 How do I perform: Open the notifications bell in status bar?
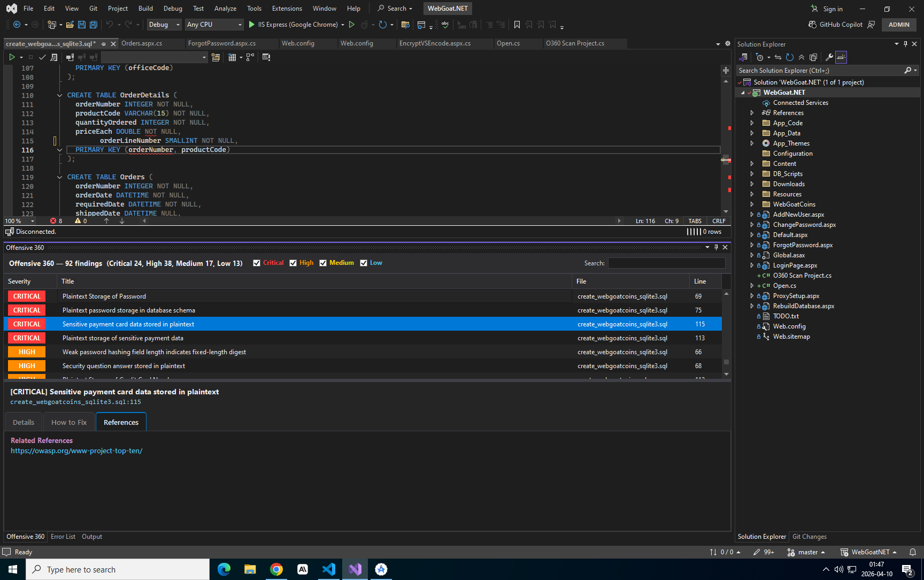[x=913, y=552]
